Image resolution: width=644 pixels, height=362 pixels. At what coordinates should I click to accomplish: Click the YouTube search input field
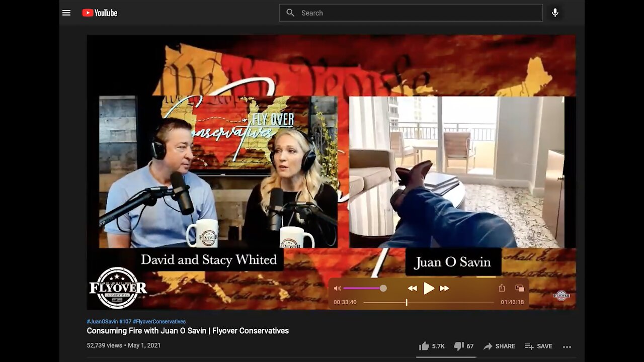(x=411, y=13)
